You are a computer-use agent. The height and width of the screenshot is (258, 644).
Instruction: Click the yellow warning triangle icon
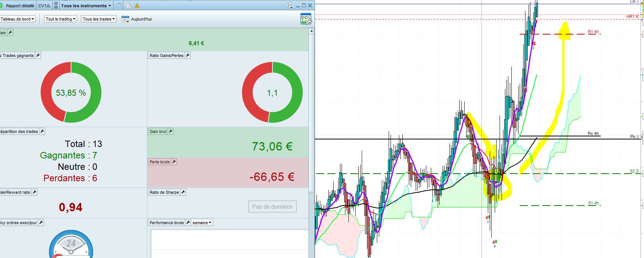click(137, 6)
